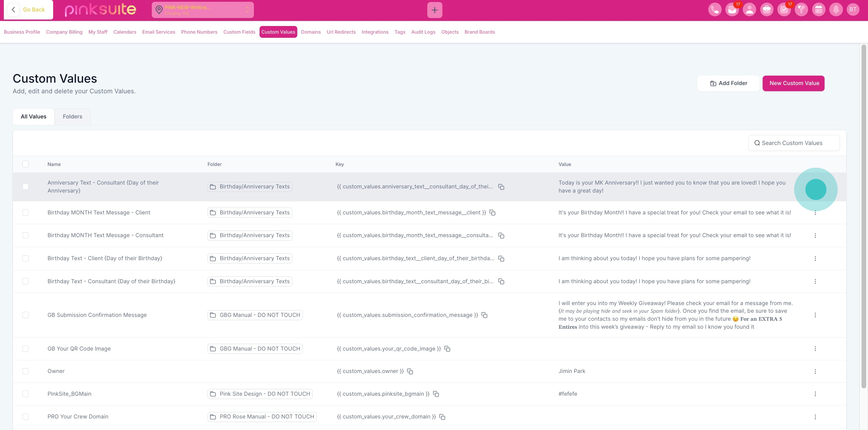Open the three-dot menu for Owner row
This screenshot has width=868, height=430.
coord(815,371)
